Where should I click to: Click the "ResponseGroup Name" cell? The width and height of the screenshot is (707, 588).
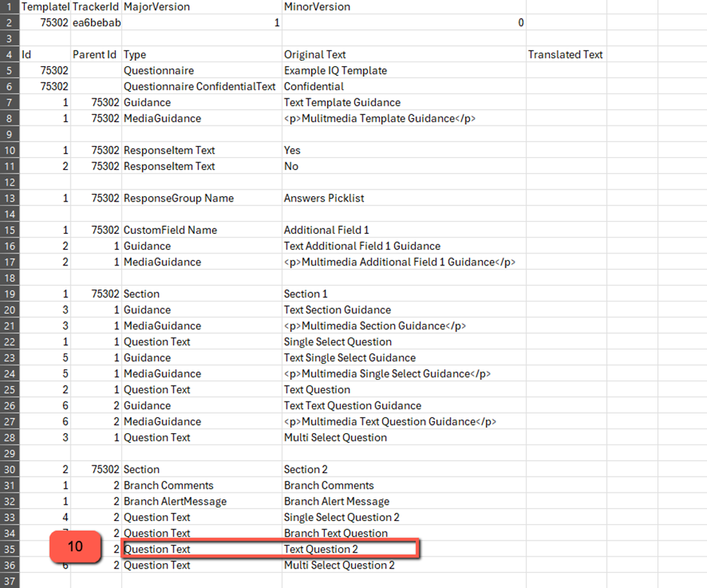click(x=179, y=199)
